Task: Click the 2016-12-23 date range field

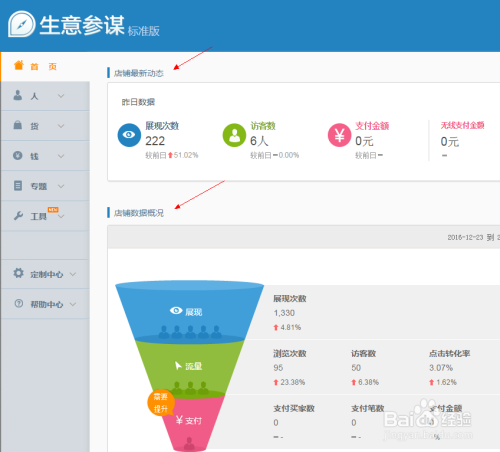Action: (473, 237)
